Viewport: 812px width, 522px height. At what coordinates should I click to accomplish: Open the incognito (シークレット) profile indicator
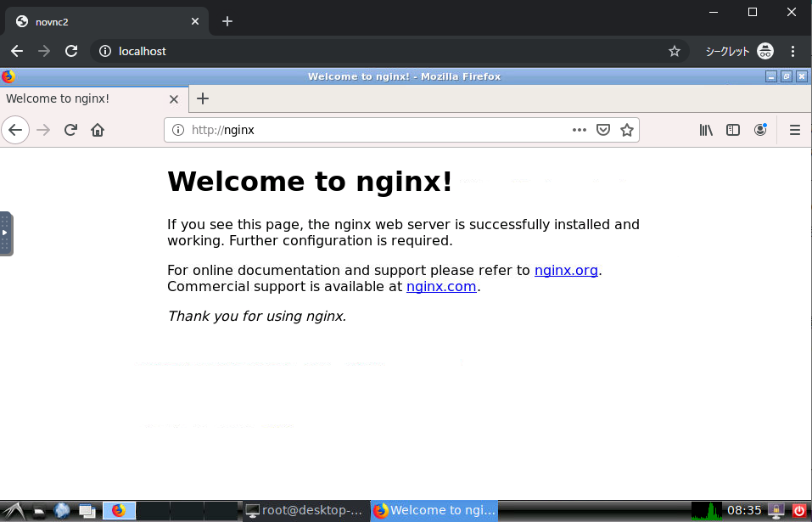[740, 51]
